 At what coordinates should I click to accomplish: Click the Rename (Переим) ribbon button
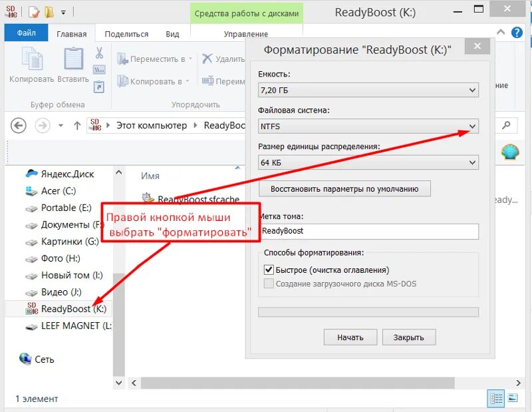223,81
